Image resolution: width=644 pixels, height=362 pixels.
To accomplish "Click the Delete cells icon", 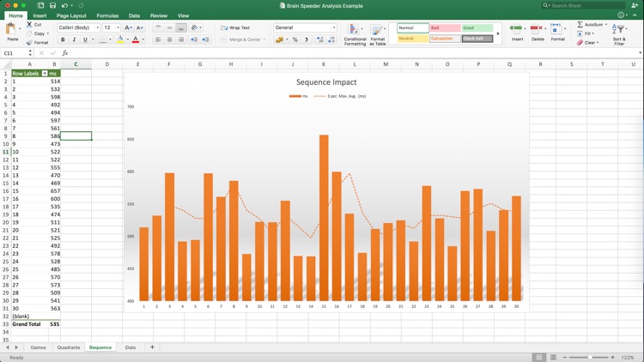I will coord(535,28).
